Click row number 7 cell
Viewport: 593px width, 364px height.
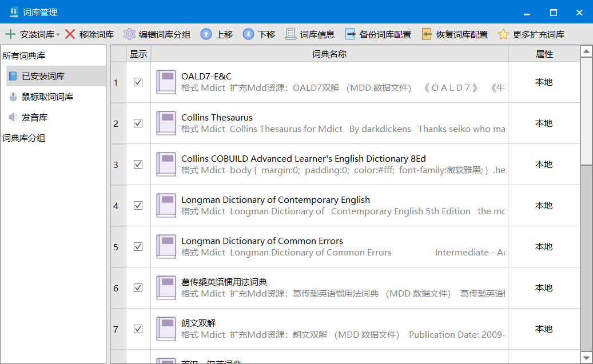coord(118,330)
